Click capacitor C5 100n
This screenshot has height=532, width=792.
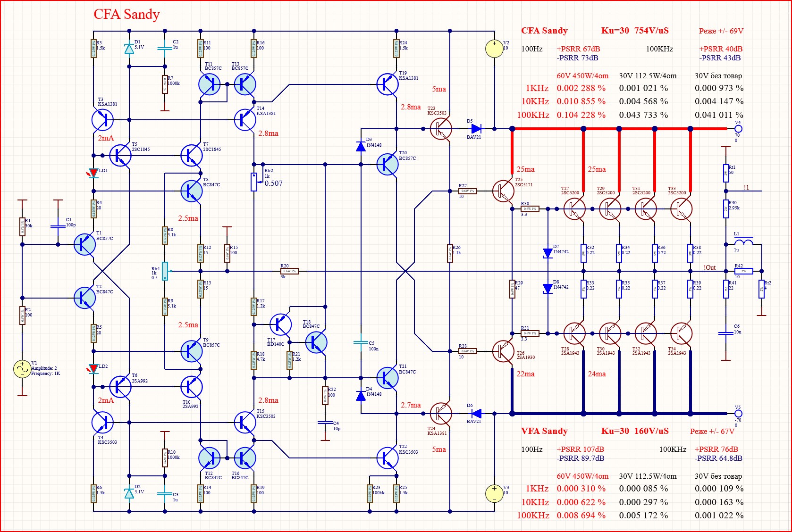click(x=361, y=342)
